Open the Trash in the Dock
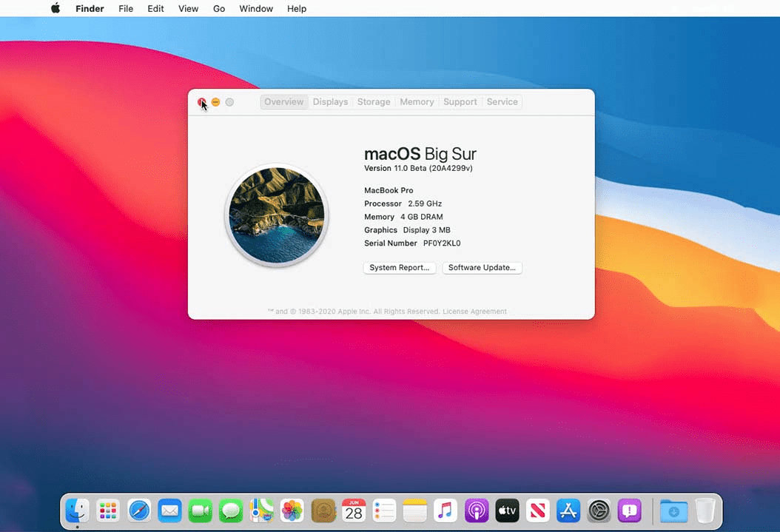Viewport: 780px width, 532px height. pos(704,511)
